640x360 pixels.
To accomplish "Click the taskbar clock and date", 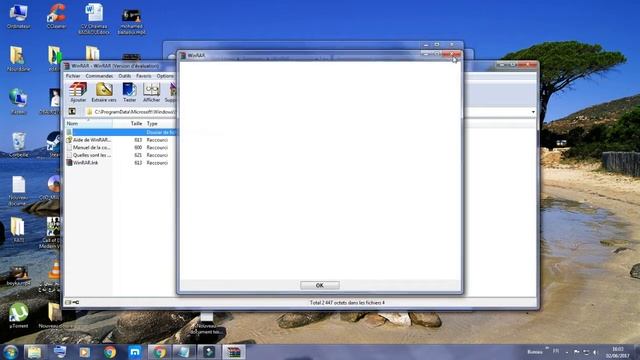I will point(618,352).
